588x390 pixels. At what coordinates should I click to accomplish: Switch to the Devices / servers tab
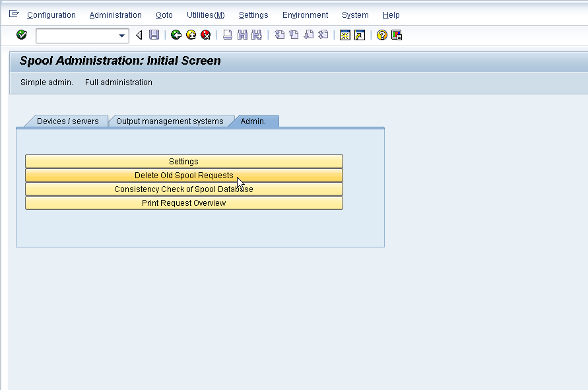click(68, 121)
